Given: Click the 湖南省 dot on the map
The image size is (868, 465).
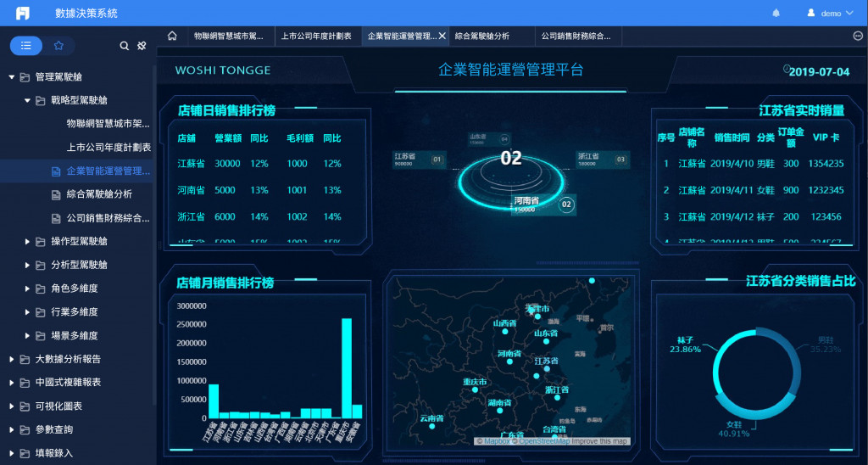Looking at the screenshot, I should (500, 411).
